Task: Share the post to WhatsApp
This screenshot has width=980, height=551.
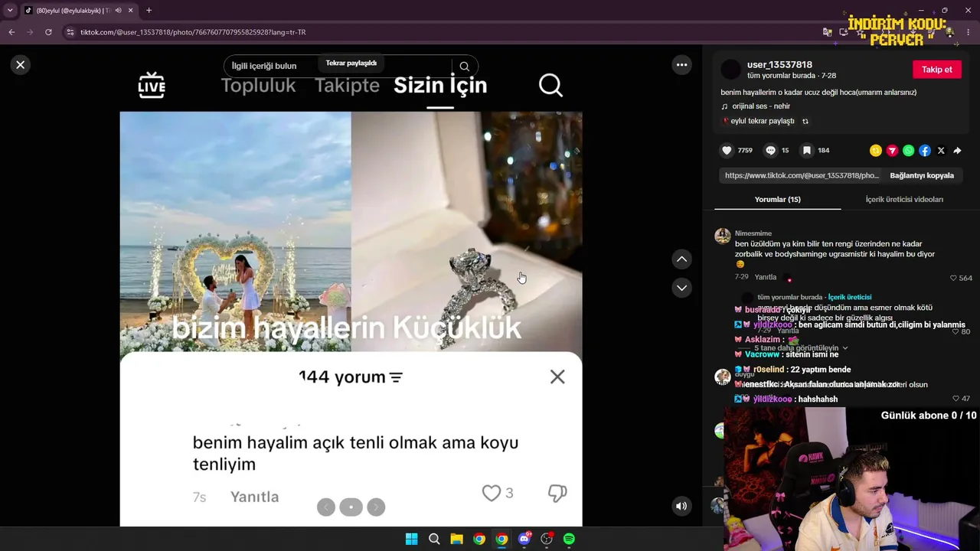Action: pyautogui.click(x=908, y=151)
